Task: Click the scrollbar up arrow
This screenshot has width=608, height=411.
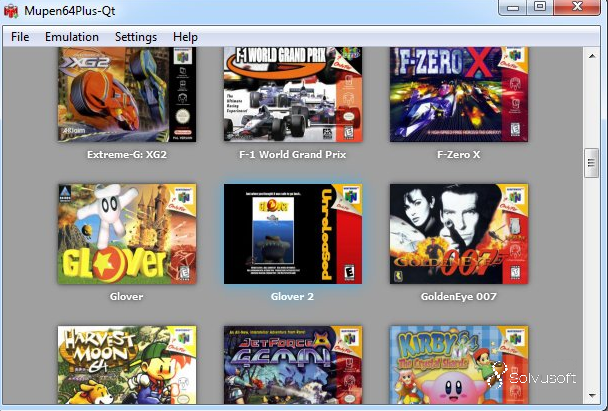Action: click(592, 56)
